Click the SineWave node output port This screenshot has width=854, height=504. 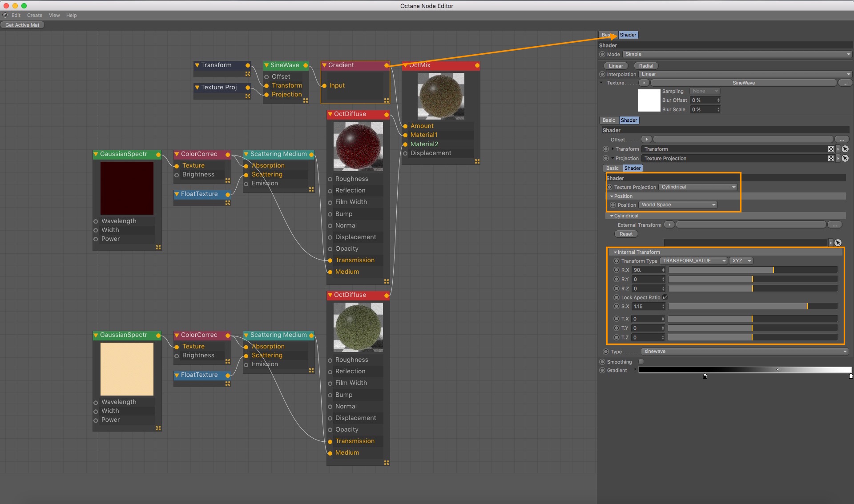click(306, 65)
